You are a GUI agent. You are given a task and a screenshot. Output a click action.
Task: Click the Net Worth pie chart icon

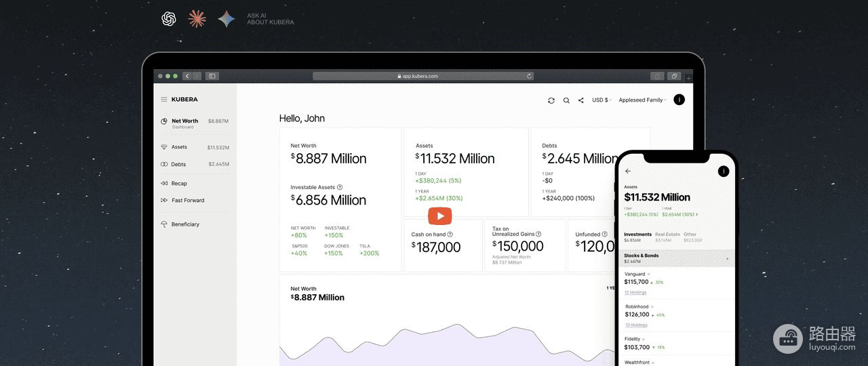[164, 121]
